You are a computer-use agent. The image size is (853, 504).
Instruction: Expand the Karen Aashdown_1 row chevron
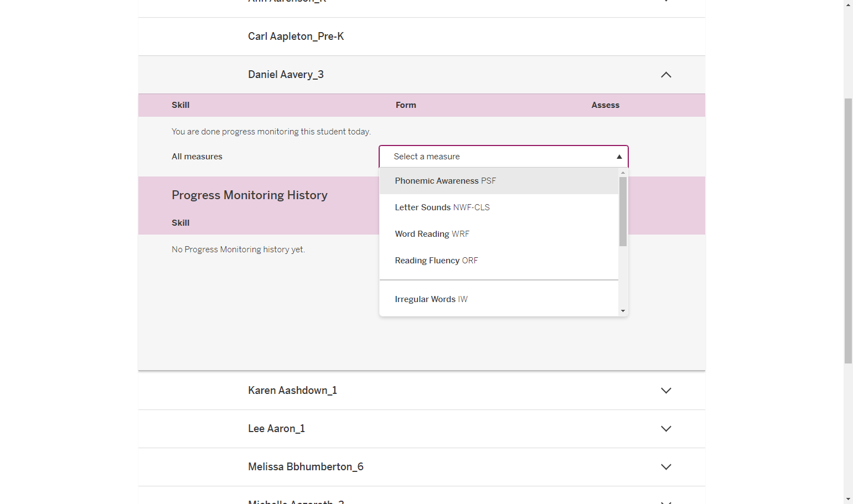[x=666, y=391]
